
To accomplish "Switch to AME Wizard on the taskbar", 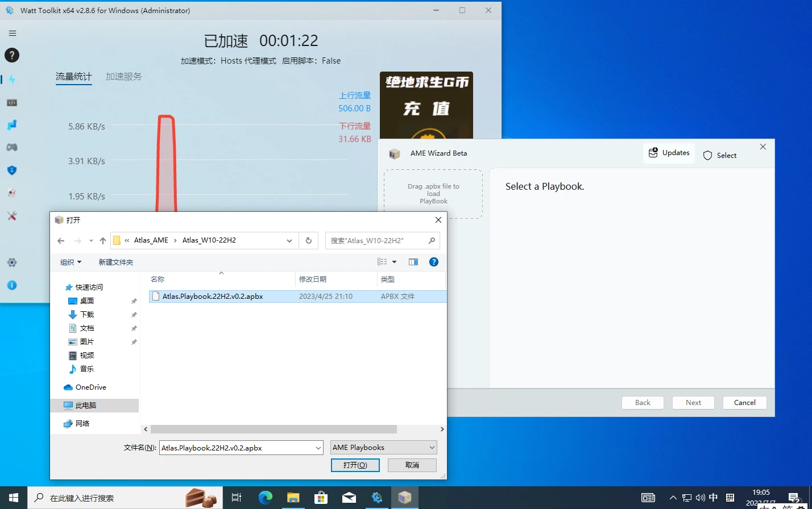I will pyautogui.click(x=404, y=498).
